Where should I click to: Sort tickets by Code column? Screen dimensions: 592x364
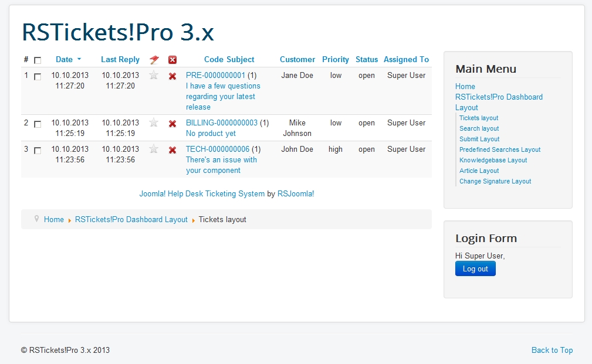click(214, 59)
